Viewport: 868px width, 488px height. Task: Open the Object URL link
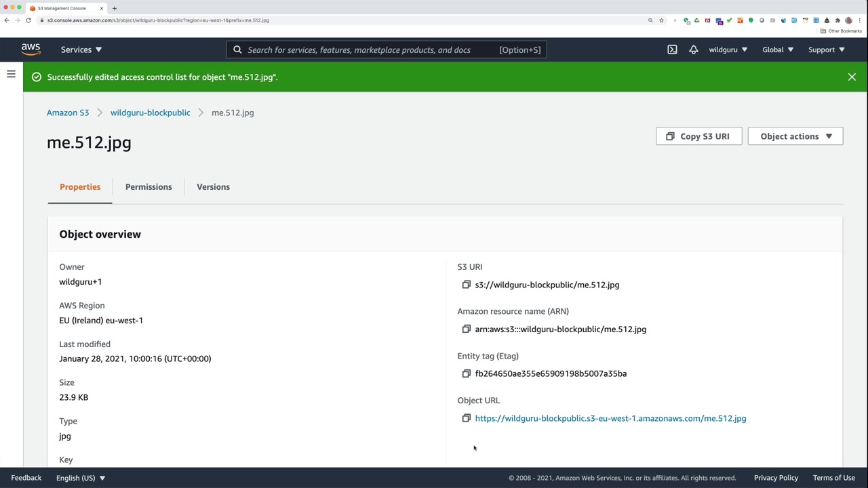[610, 418]
